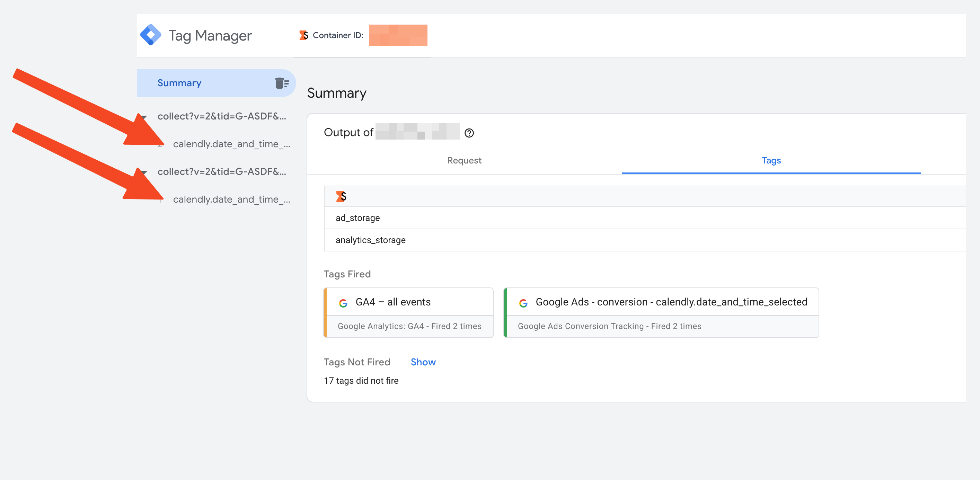
Task: Switch to the Request tab
Action: click(x=464, y=160)
